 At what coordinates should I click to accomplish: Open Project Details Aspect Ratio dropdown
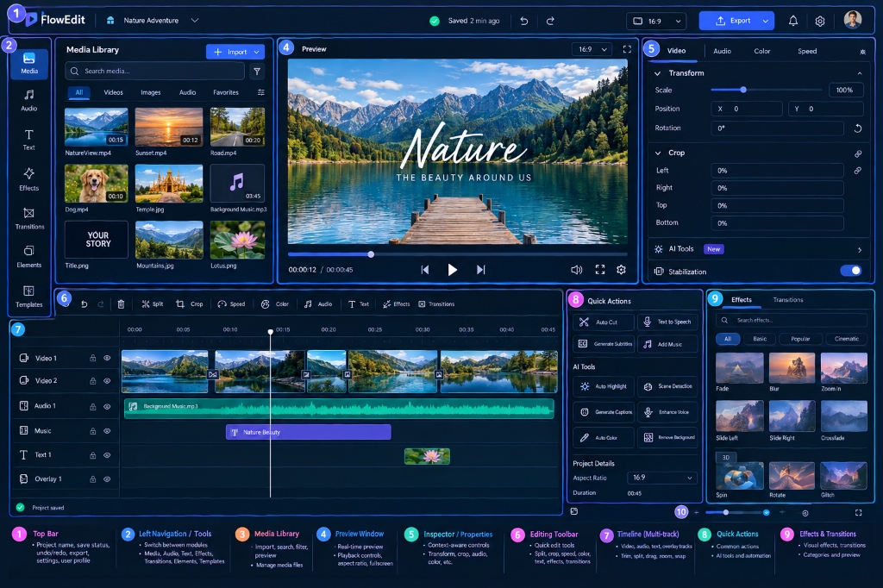point(662,478)
